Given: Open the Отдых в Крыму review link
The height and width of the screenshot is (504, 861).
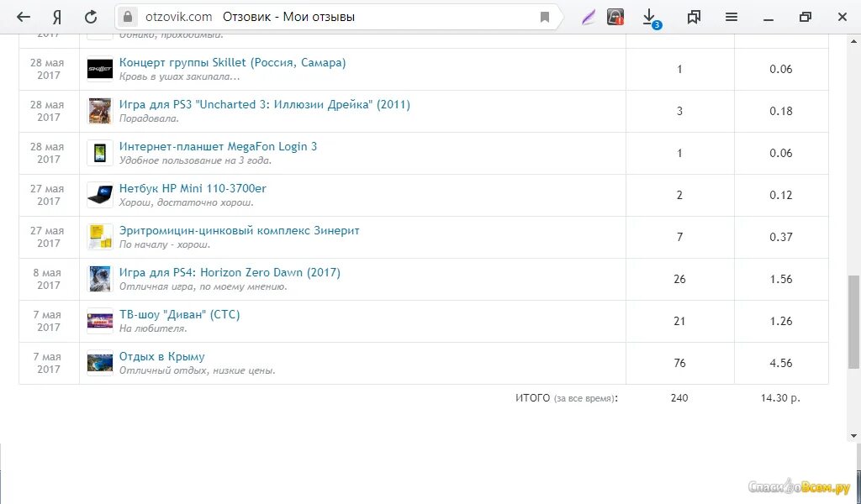Looking at the screenshot, I should pyautogui.click(x=162, y=356).
